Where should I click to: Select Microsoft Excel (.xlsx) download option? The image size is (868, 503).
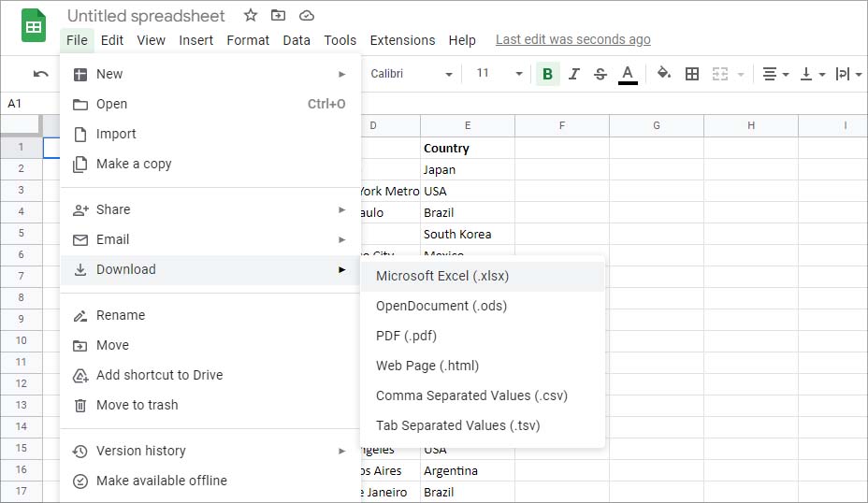pyautogui.click(x=442, y=276)
